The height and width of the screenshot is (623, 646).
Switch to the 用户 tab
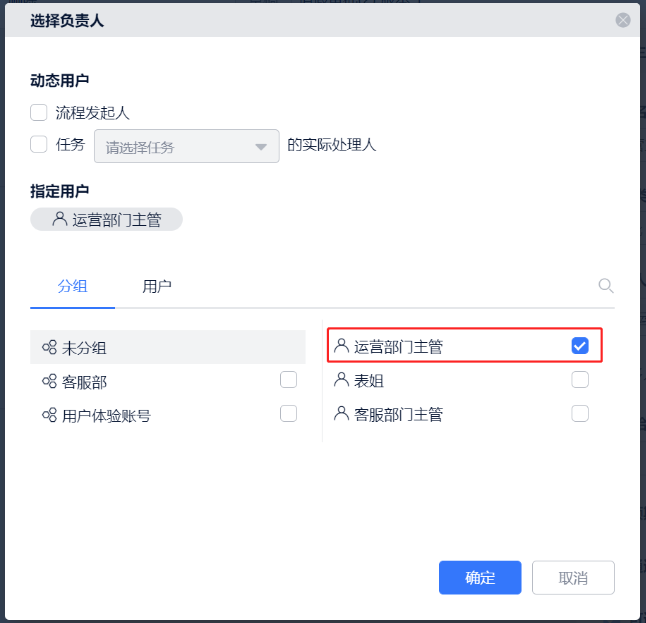point(157,286)
